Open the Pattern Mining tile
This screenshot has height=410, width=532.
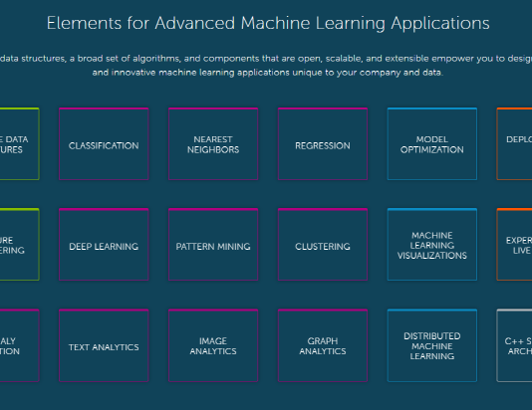click(213, 245)
